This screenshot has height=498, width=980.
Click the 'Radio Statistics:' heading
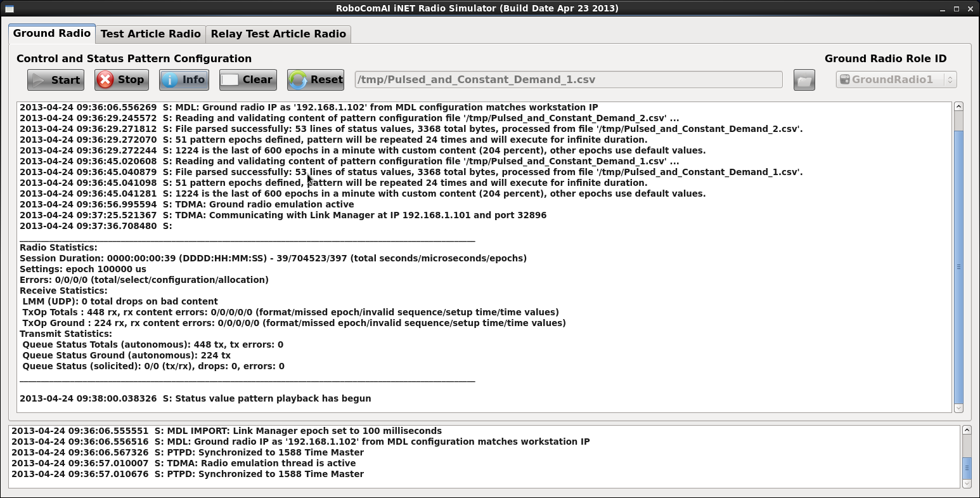(x=58, y=247)
